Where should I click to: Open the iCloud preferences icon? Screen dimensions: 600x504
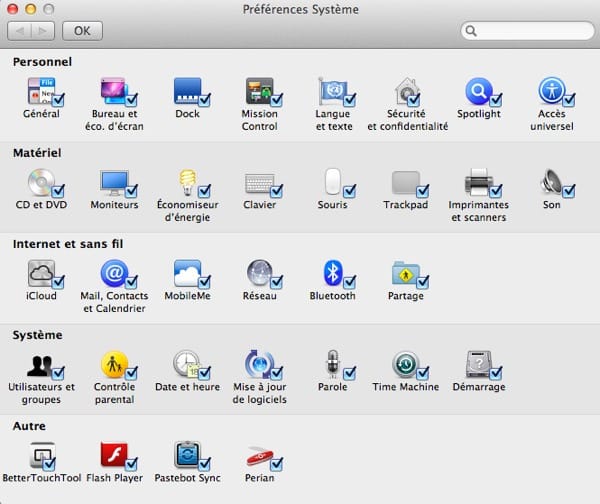point(41,273)
